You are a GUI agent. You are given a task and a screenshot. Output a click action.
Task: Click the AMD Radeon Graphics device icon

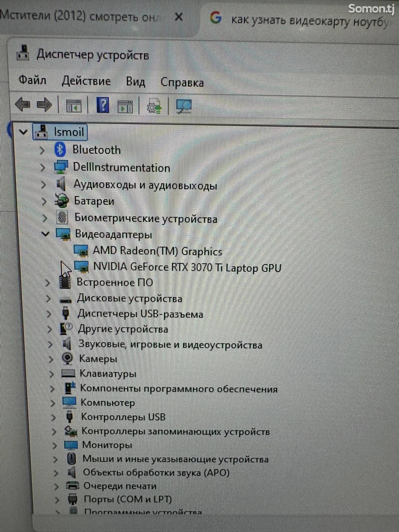[81, 250]
